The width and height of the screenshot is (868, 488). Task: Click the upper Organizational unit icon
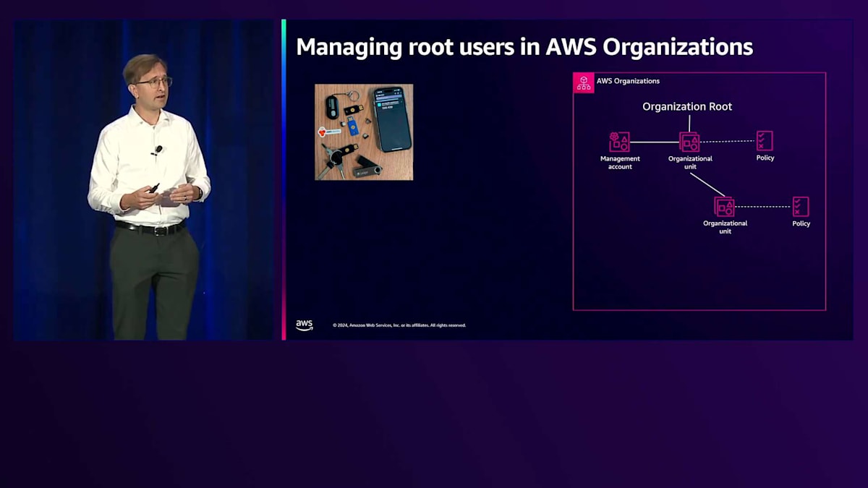point(689,142)
